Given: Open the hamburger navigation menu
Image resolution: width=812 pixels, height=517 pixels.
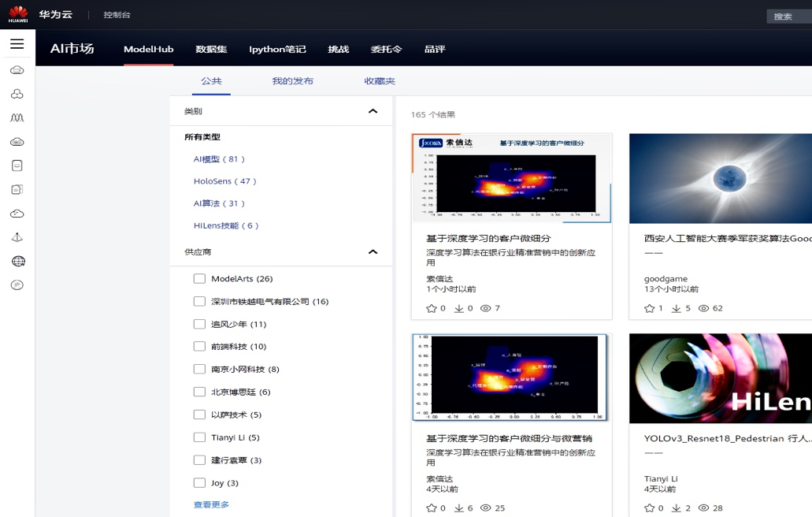Looking at the screenshot, I should click(x=16, y=43).
